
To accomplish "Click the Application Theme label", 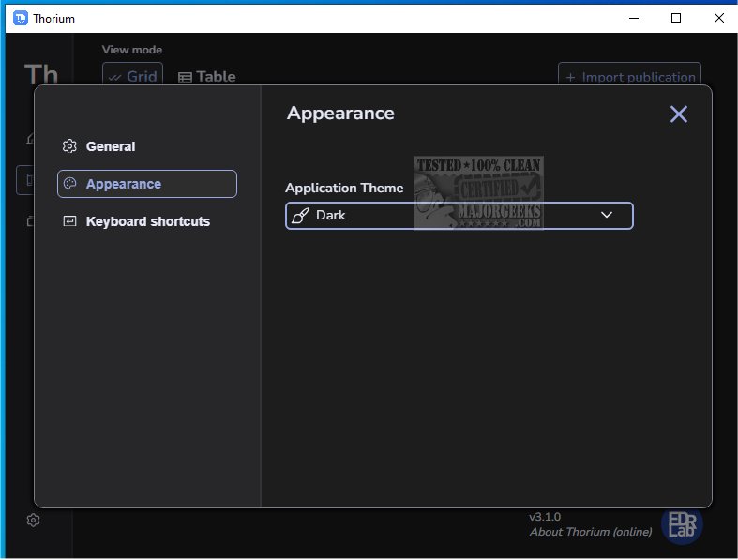I will [x=344, y=188].
